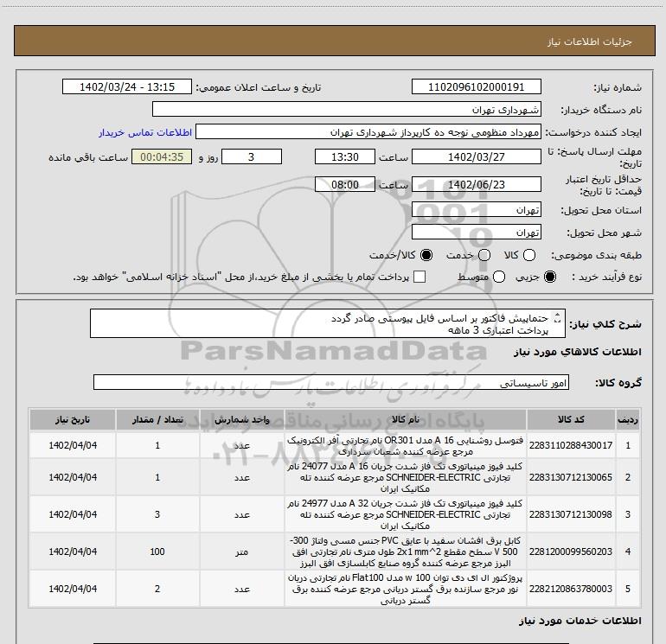This screenshot has height=644, width=666.
Task: Click the price validity time 08:00
Action: click(x=345, y=185)
